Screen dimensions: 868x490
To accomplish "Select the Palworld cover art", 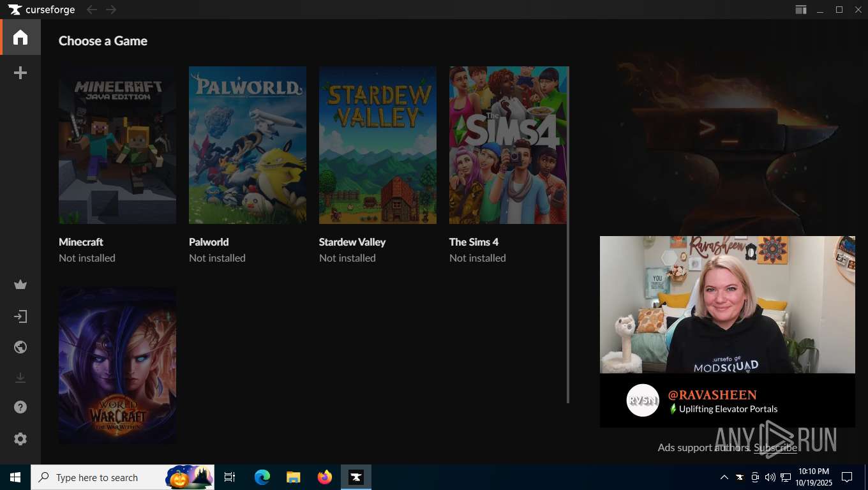I will 248,145.
